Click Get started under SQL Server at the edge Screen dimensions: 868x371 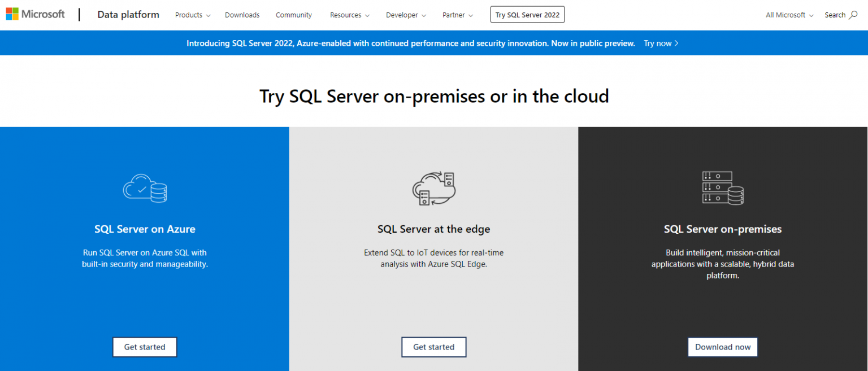(433, 347)
